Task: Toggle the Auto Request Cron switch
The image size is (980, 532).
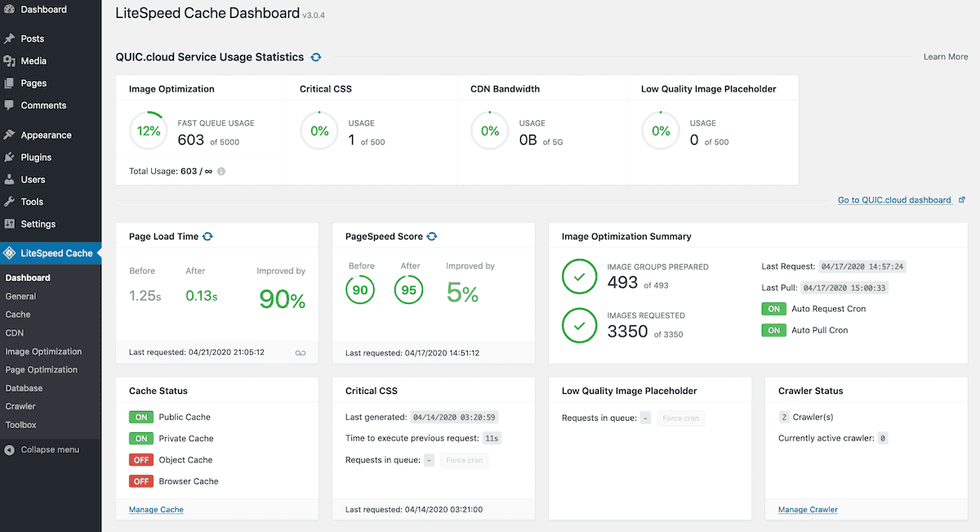Action: 773,308
